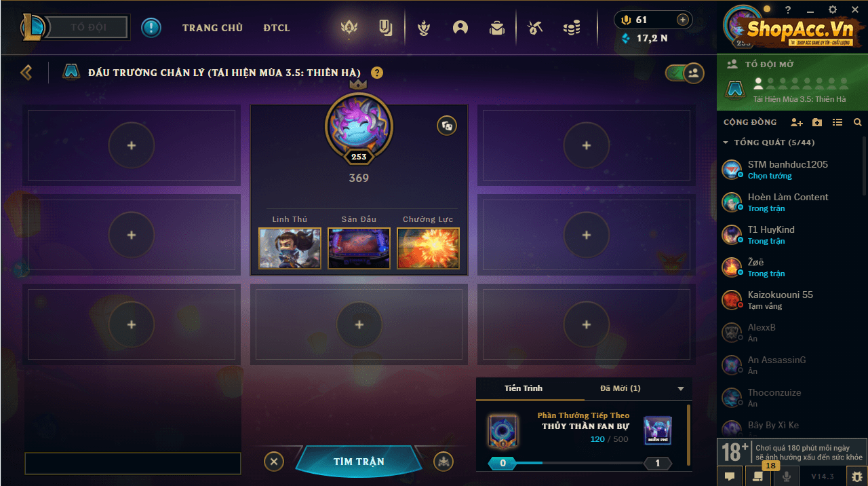Go to TRANG CHỦ home link

coord(212,28)
